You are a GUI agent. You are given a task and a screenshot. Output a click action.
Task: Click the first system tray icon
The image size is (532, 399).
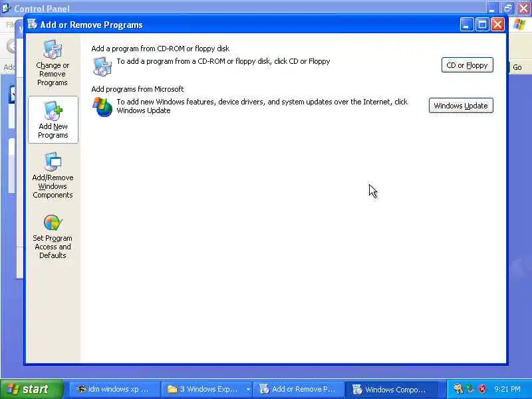458,389
